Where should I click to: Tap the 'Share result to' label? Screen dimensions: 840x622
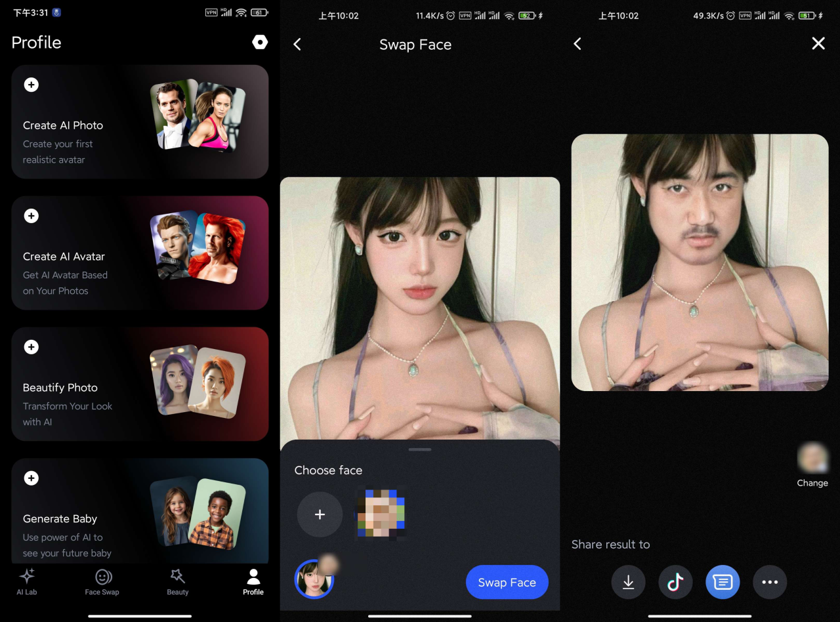610,544
